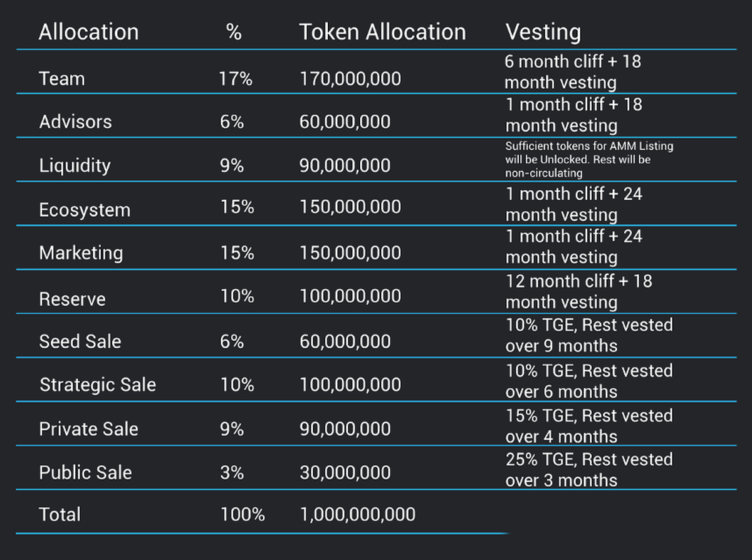Click the Reserve row label
The image size is (752, 560).
coord(72,298)
